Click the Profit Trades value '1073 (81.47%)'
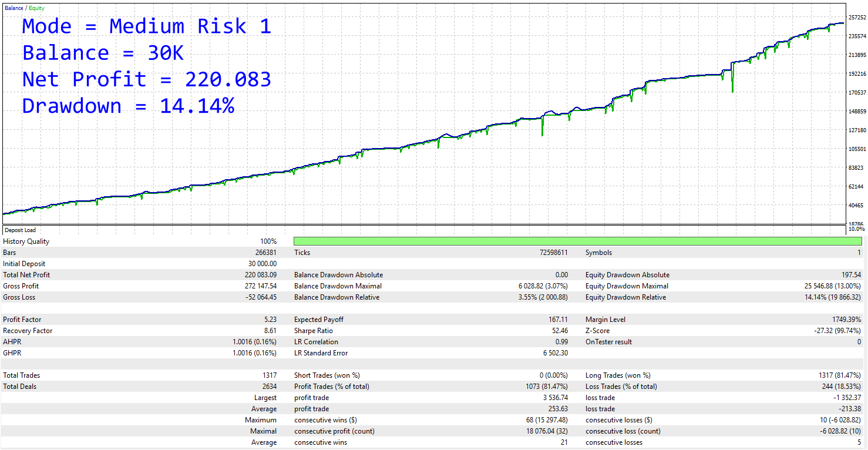 pyautogui.click(x=547, y=387)
